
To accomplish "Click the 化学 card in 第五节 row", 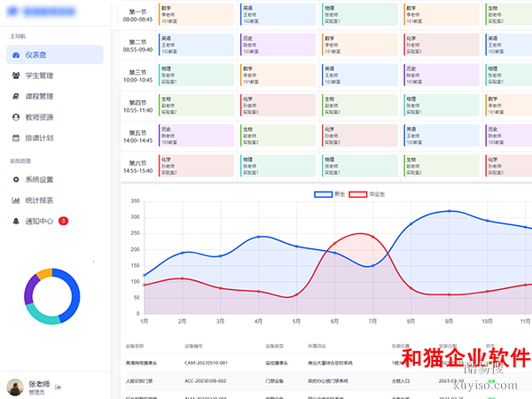I will click(360, 136).
